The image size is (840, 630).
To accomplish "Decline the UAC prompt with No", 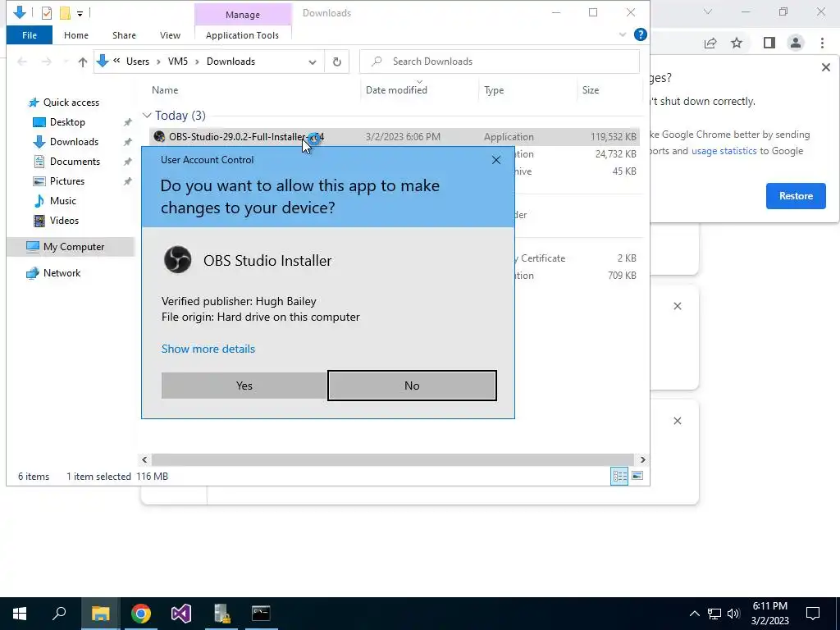I will coord(412,386).
